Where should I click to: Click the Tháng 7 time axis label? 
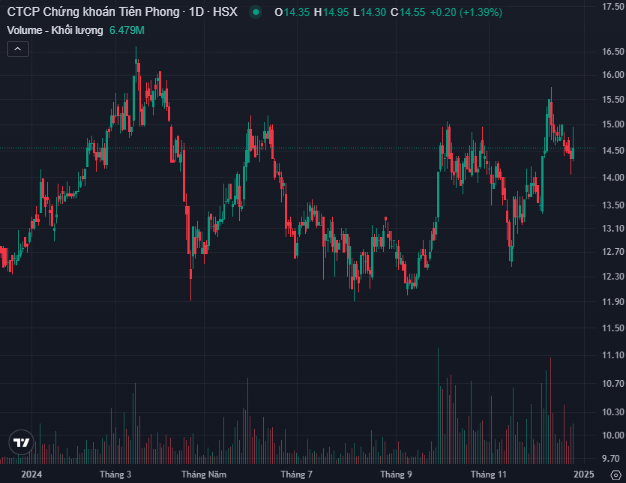click(x=297, y=474)
